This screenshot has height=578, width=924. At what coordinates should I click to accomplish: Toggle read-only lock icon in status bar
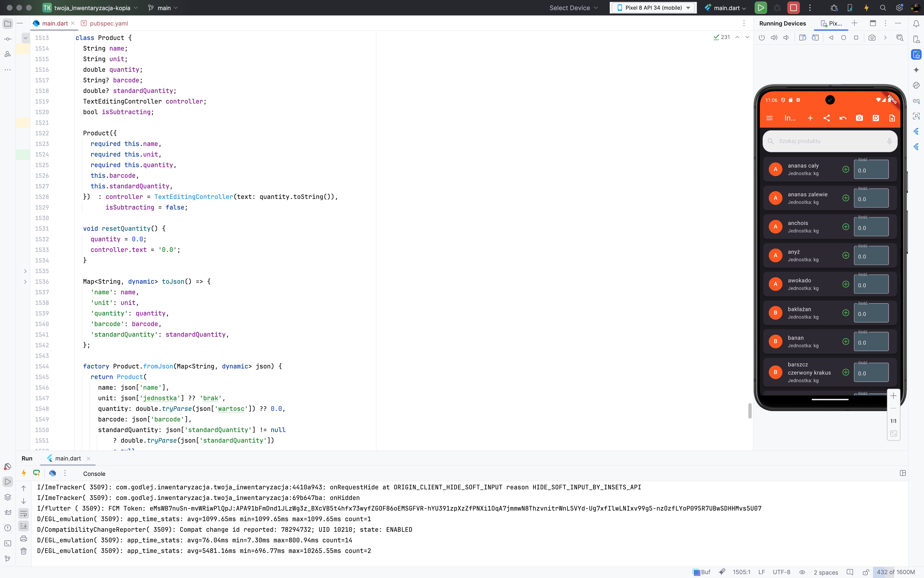coord(866,572)
